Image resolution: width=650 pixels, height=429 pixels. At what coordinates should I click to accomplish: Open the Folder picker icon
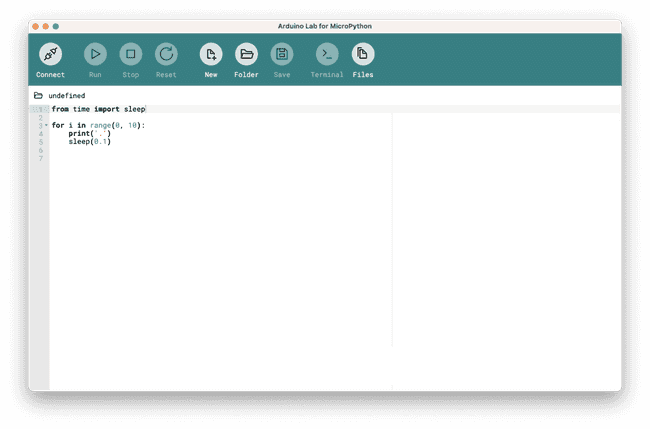[x=246, y=54]
